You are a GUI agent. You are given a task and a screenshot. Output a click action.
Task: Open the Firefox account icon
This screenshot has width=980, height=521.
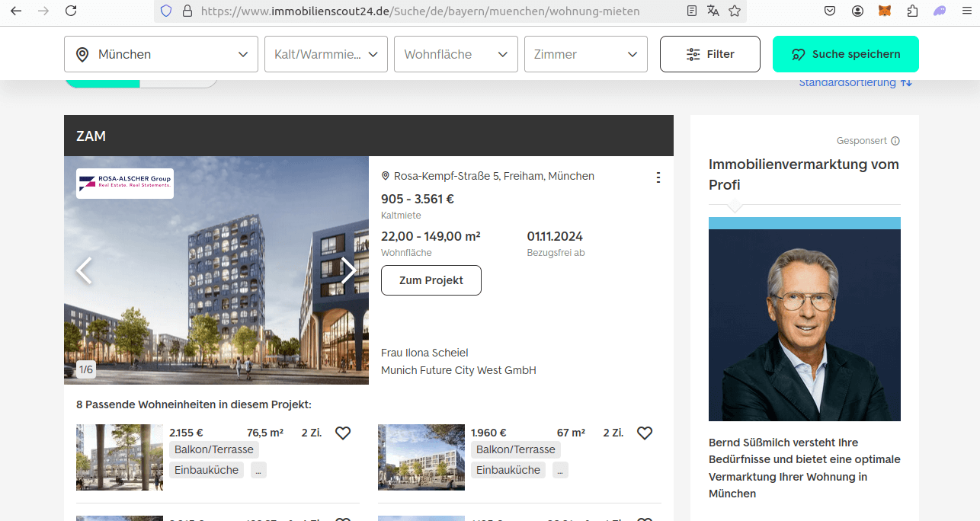858,11
